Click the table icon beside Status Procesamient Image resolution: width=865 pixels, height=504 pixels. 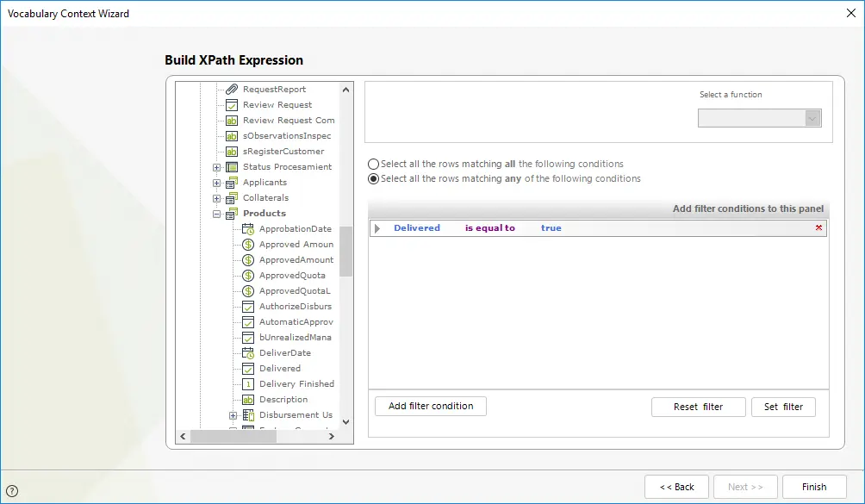coord(232,166)
